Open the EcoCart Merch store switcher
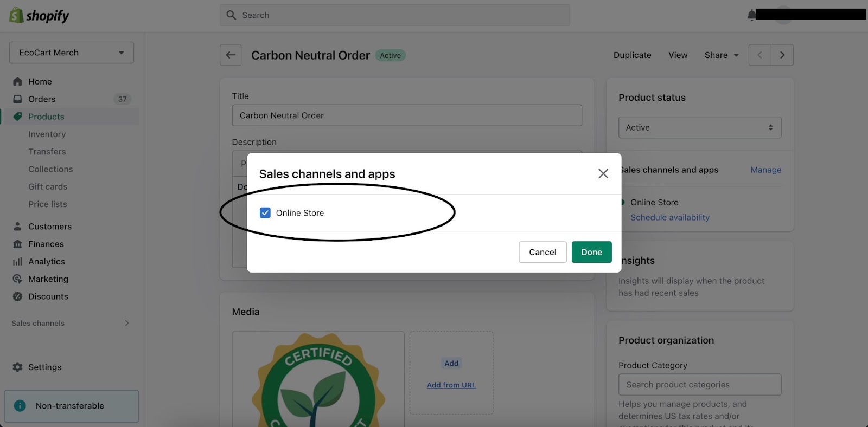Image resolution: width=868 pixels, height=427 pixels. pyautogui.click(x=72, y=53)
